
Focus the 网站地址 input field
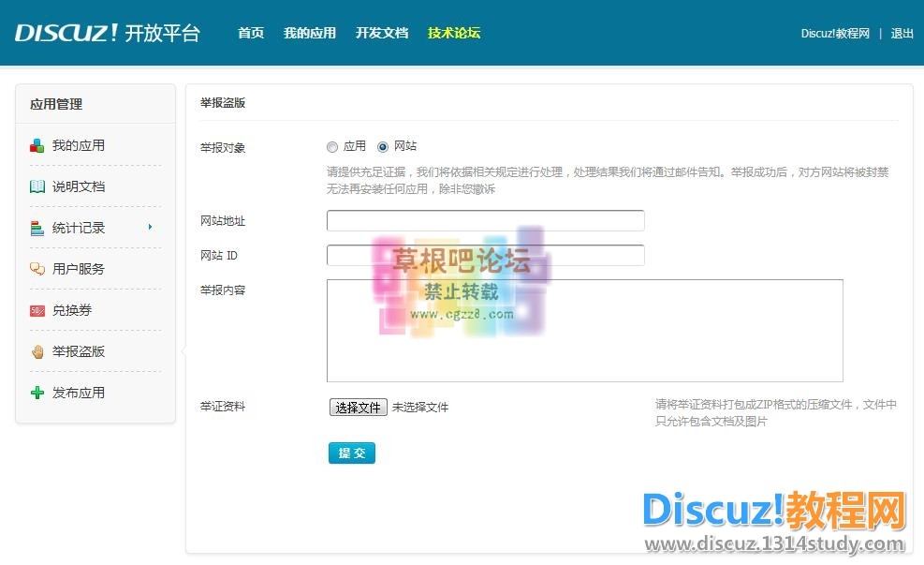click(485, 221)
